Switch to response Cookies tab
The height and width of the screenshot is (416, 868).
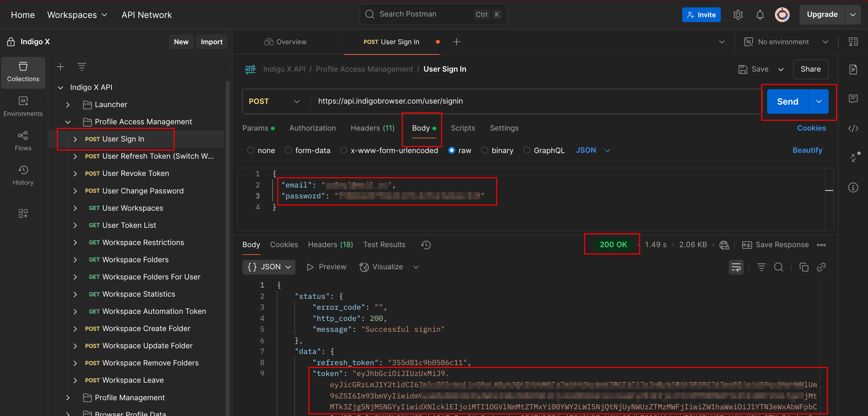tap(284, 245)
